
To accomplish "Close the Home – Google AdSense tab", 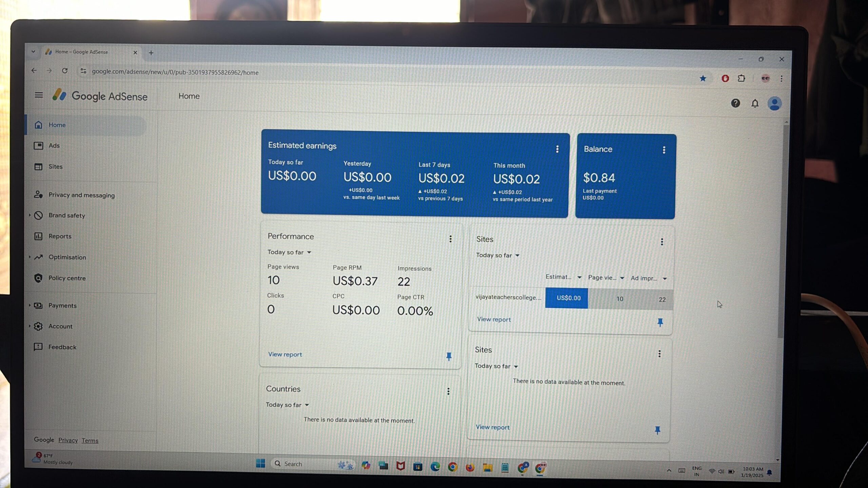I will tap(135, 52).
